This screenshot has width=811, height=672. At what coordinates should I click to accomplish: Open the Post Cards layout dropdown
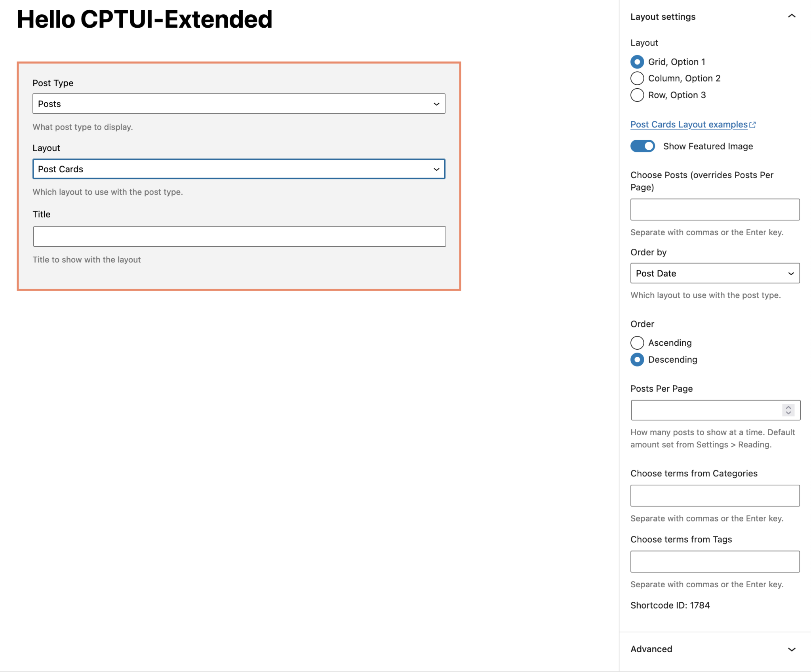[x=239, y=169]
